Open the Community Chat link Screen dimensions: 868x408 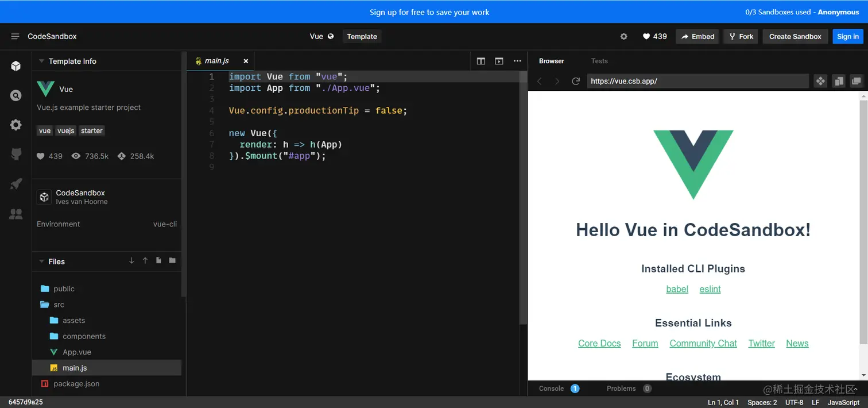pyautogui.click(x=703, y=343)
